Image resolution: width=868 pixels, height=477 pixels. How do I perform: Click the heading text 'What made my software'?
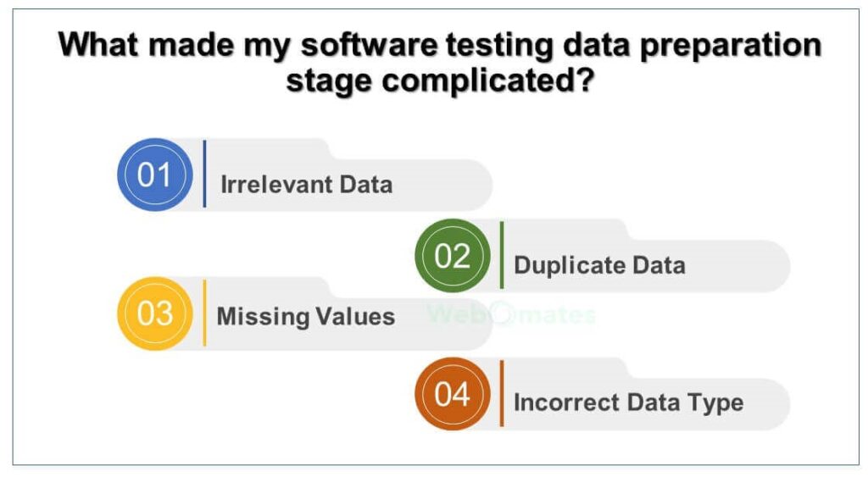pos(248,44)
